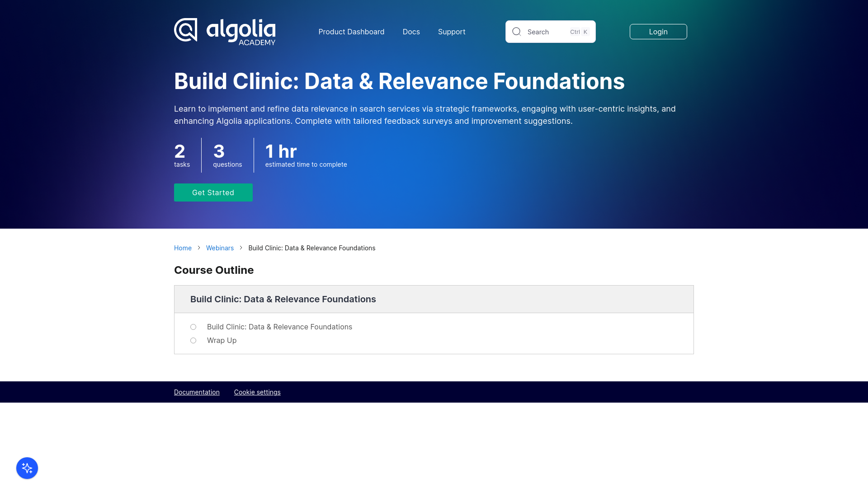Image resolution: width=868 pixels, height=488 pixels.
Task: Open Support navigation link
Action: [x=452, y=32]
